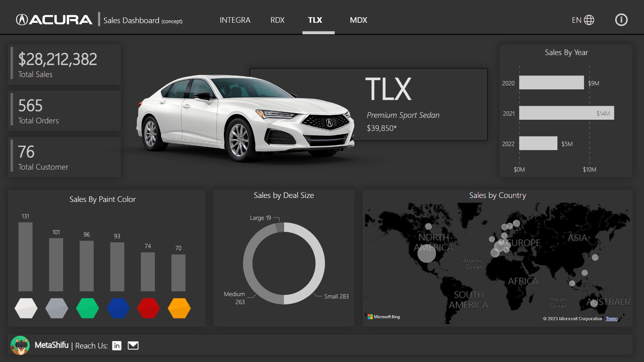Toggle the 2021 bar in Sales By Year
The width and height of the screenshot is (644, 362).
coord(566,113)
